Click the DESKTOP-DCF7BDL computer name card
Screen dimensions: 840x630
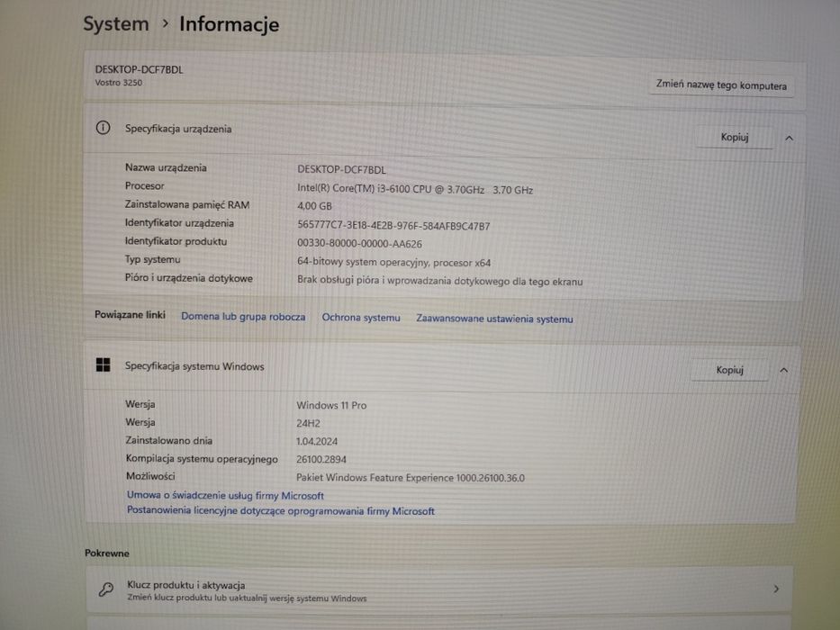coord(445,77)
